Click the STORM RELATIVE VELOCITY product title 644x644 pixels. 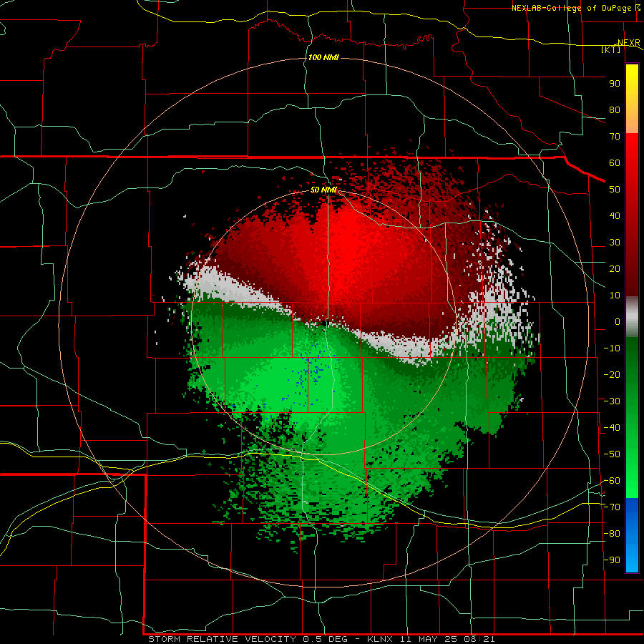pos(222,639)
